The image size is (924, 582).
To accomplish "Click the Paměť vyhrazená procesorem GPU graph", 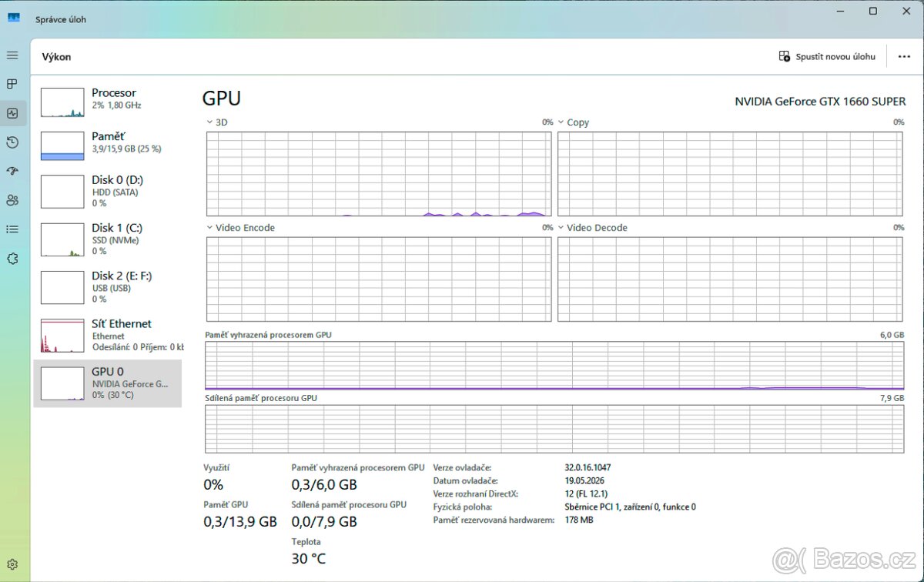I will pyautogui.click(x=554, y=366).
